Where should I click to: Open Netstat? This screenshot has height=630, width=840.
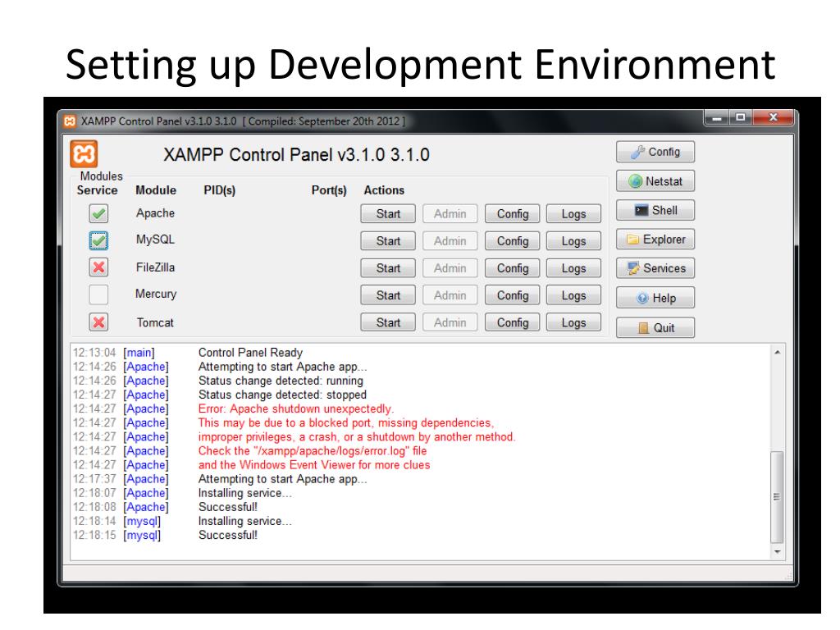(x=655, y=181)
